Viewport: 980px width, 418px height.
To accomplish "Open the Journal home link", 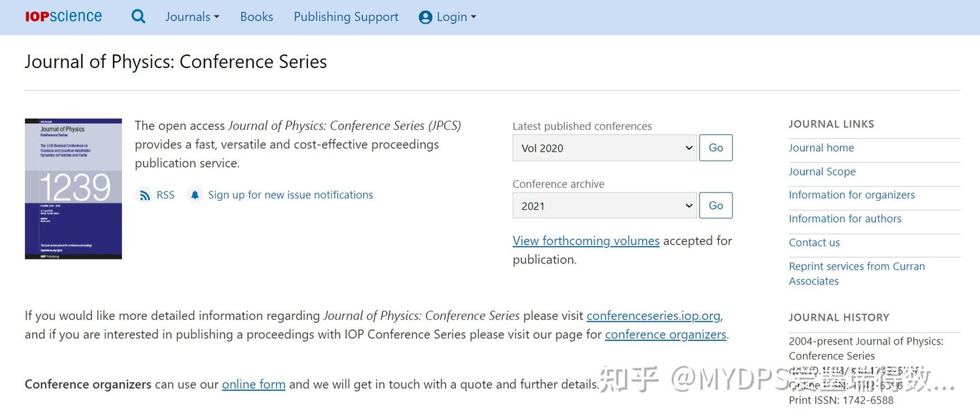I will (x=821, y=147).
